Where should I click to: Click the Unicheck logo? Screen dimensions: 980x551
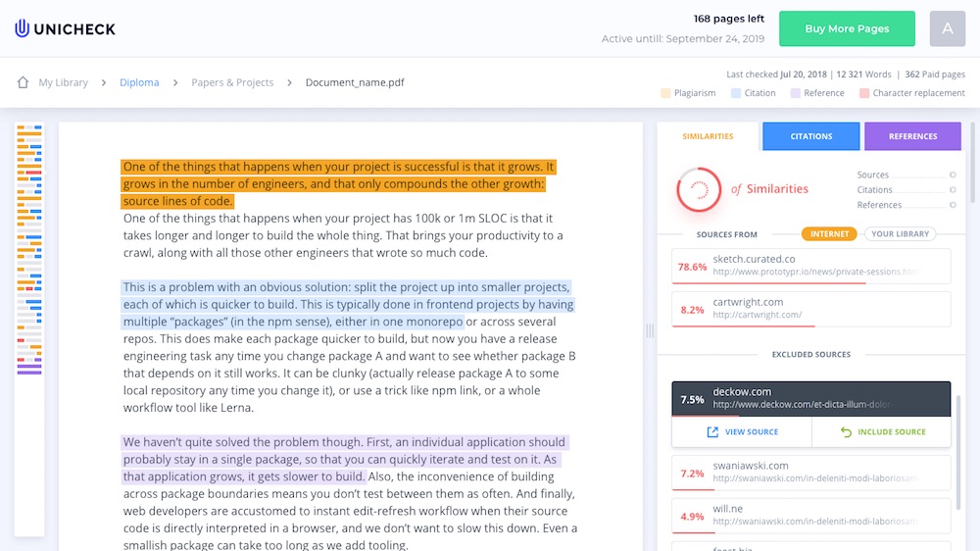(x=65, y=28)
